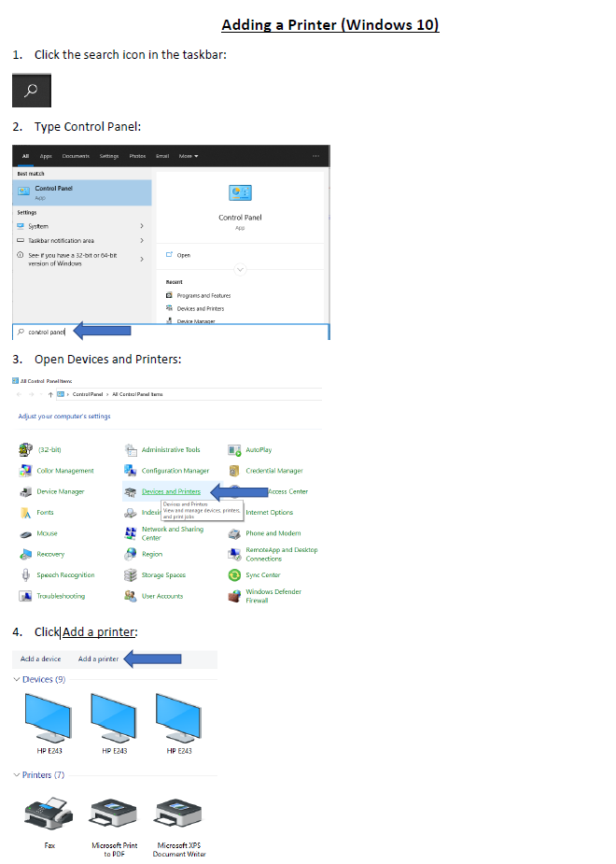Open Programs and Features recent item
616x864 pixels.
point(203,295)
